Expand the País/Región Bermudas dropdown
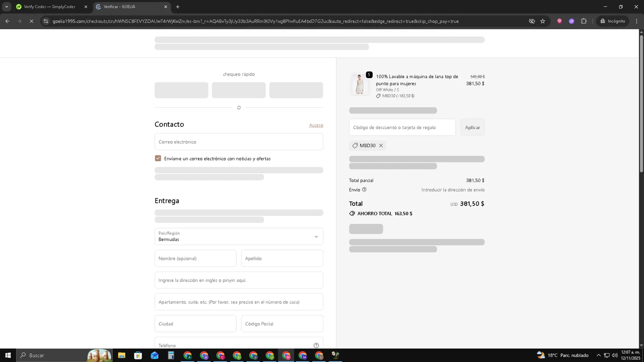Viewport: 644px width, 362px height. click(x=239, y=236)
